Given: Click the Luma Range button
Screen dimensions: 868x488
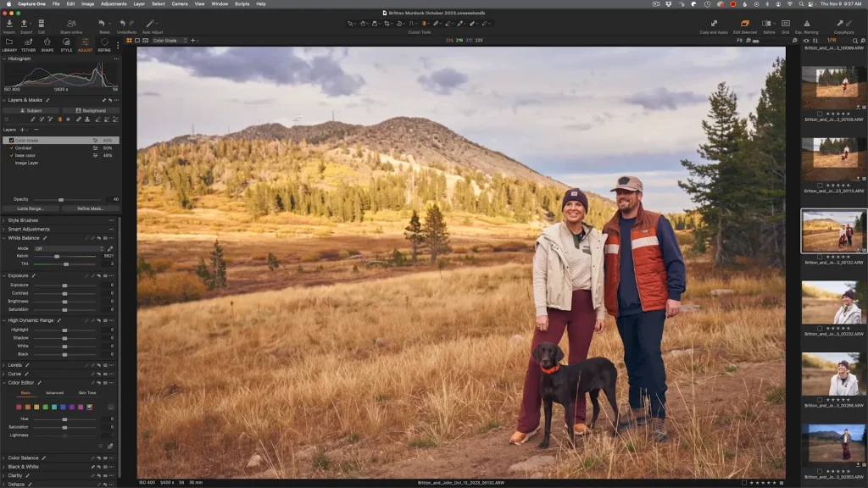Looking at the screenshot, I should click(x=31, y=208).
